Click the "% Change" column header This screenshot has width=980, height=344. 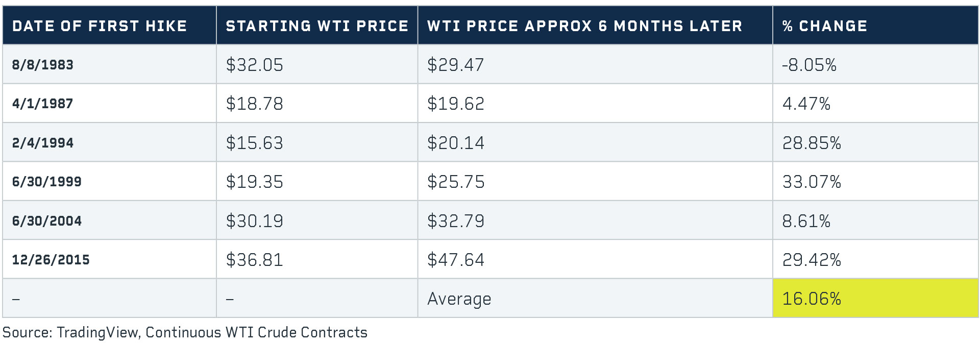(x=824, y=26)
